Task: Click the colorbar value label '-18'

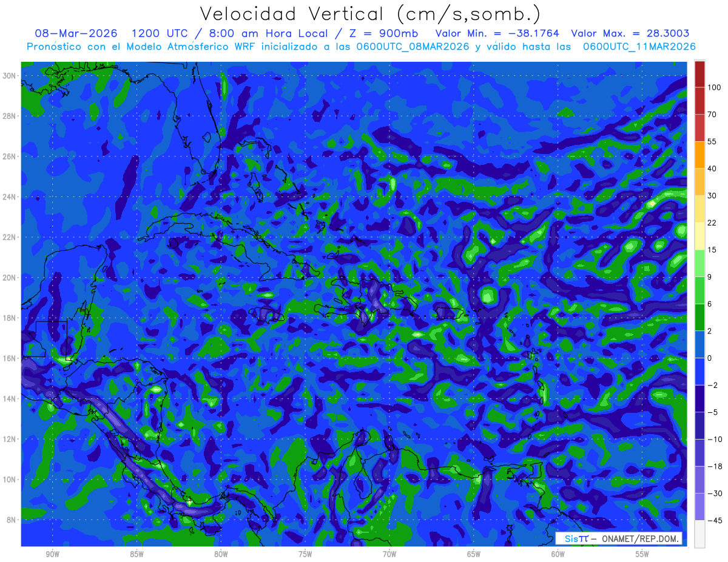Action: point(715,466)
